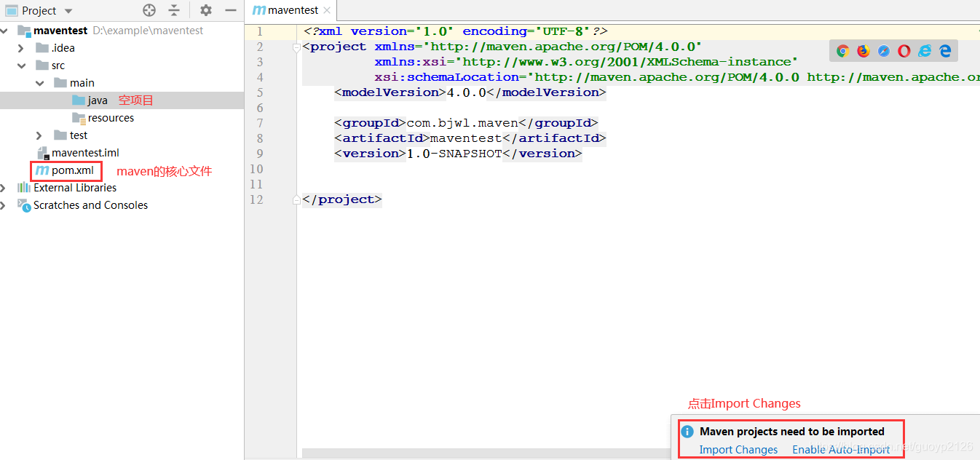This screenshot has width=980, height=460.
Task: Click the Scratches and Consoles icon
Action: [23, 205]
